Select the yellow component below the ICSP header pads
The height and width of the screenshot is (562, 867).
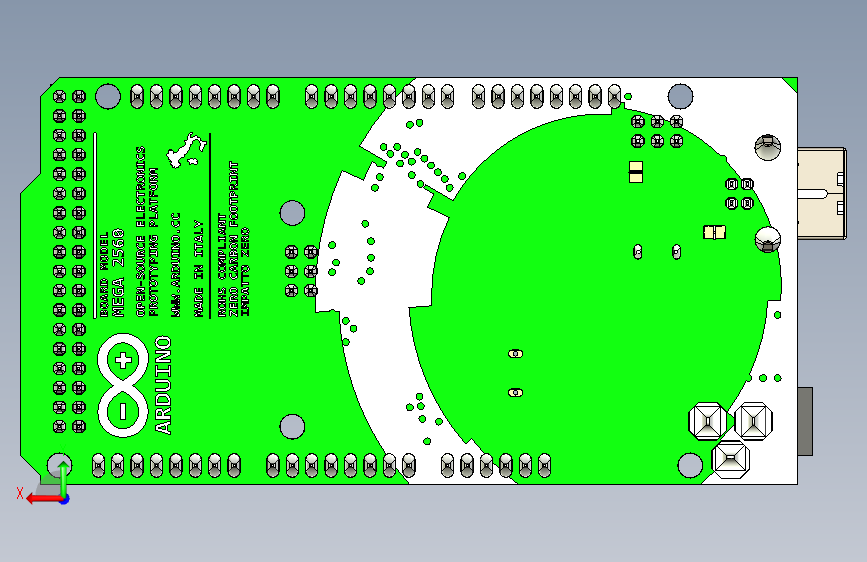(636, 172)
